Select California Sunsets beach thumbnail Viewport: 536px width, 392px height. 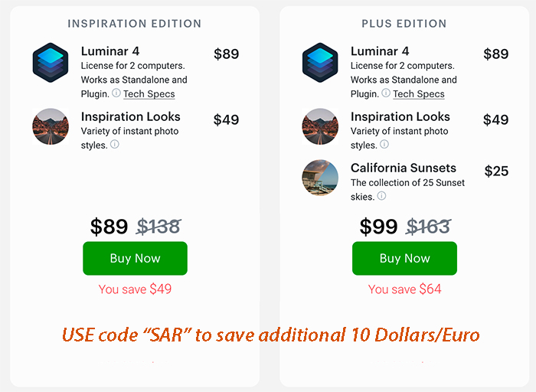[x=320, y=178]
